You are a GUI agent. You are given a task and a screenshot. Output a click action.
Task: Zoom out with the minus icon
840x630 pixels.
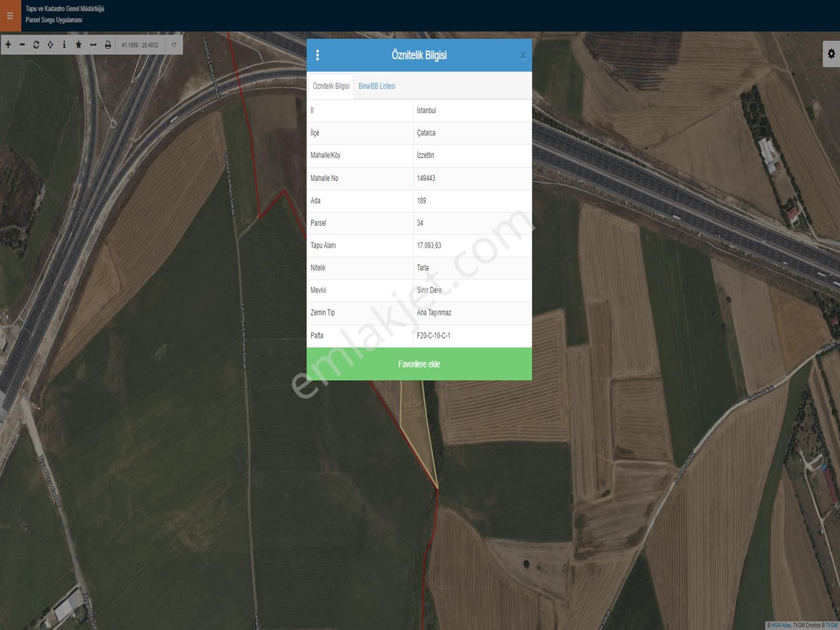[22, 45]
